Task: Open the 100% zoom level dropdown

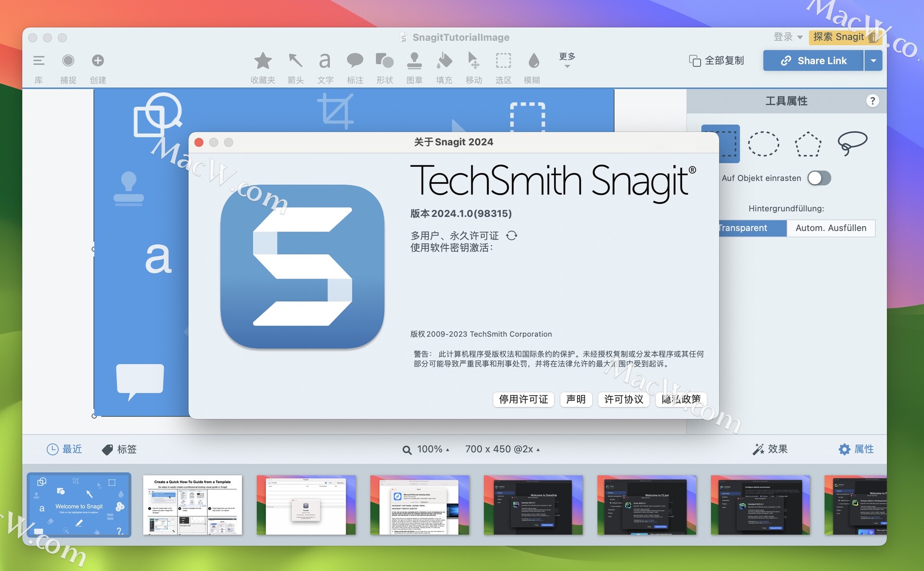Action: 431,449
